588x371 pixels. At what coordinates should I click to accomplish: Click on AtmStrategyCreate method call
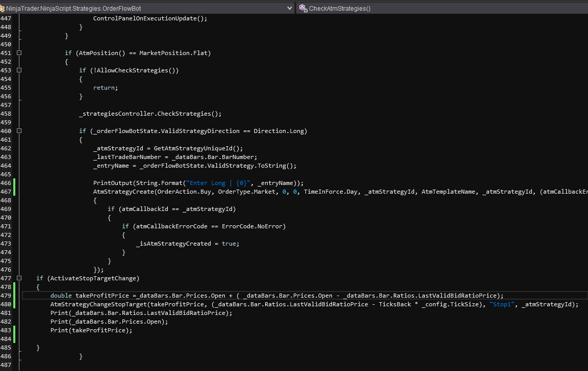pyautogui.click(x=123, y=192)
